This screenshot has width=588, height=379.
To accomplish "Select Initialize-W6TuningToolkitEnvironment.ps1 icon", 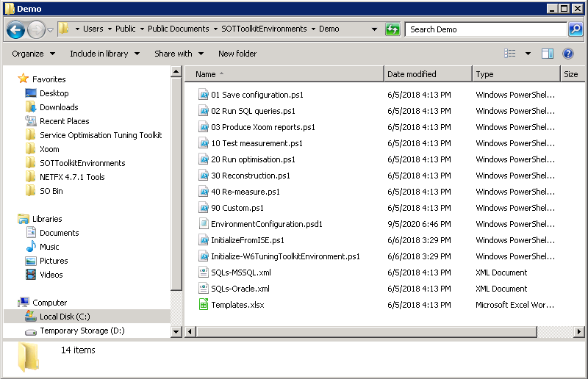I will [x=204, y=256].
